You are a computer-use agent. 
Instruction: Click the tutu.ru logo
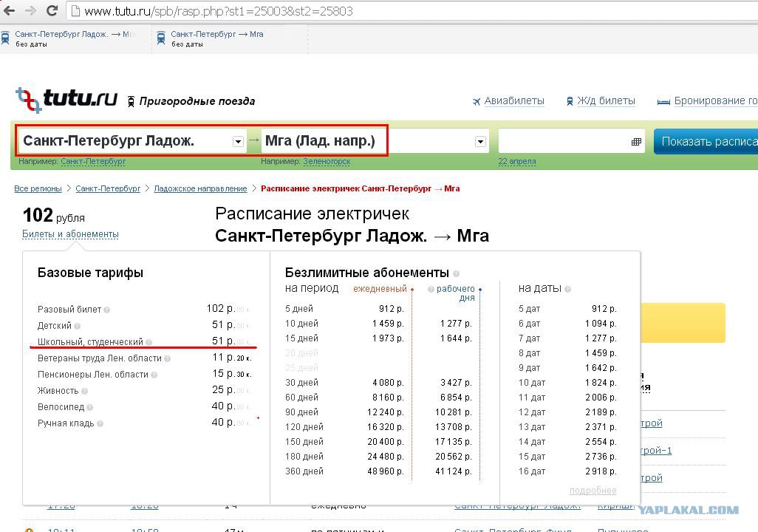[66, 99]
